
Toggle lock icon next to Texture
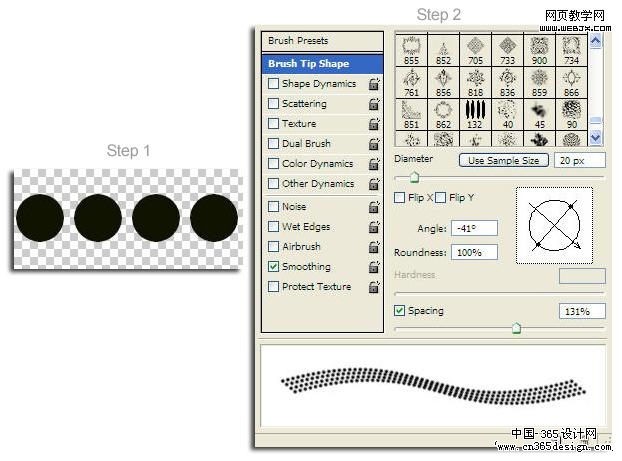[x=374, y=124]
